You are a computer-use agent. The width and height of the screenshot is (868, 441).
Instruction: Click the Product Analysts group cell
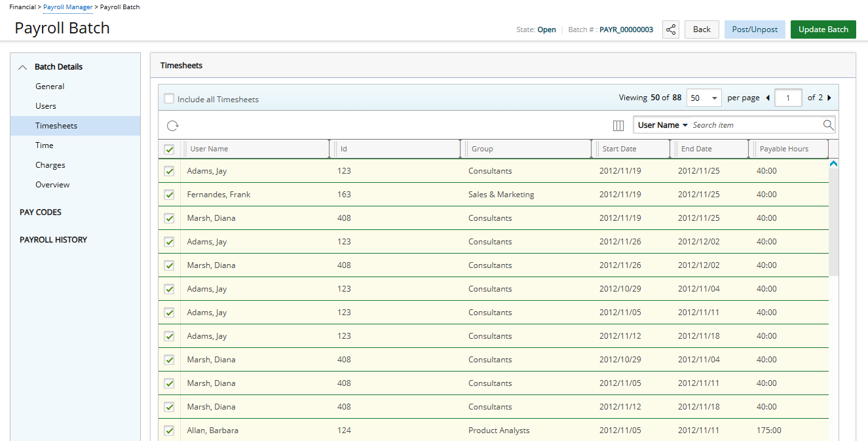click(x=499, y=431)
